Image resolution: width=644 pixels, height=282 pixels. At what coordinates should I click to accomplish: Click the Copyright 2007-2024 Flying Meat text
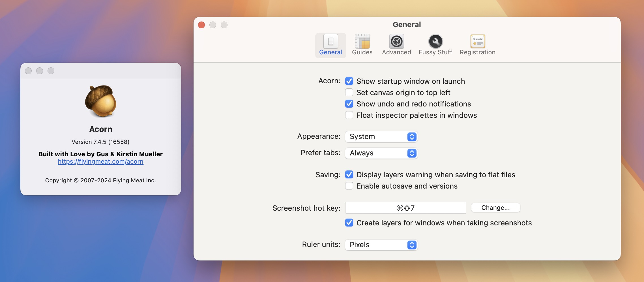tap(100, 180)
